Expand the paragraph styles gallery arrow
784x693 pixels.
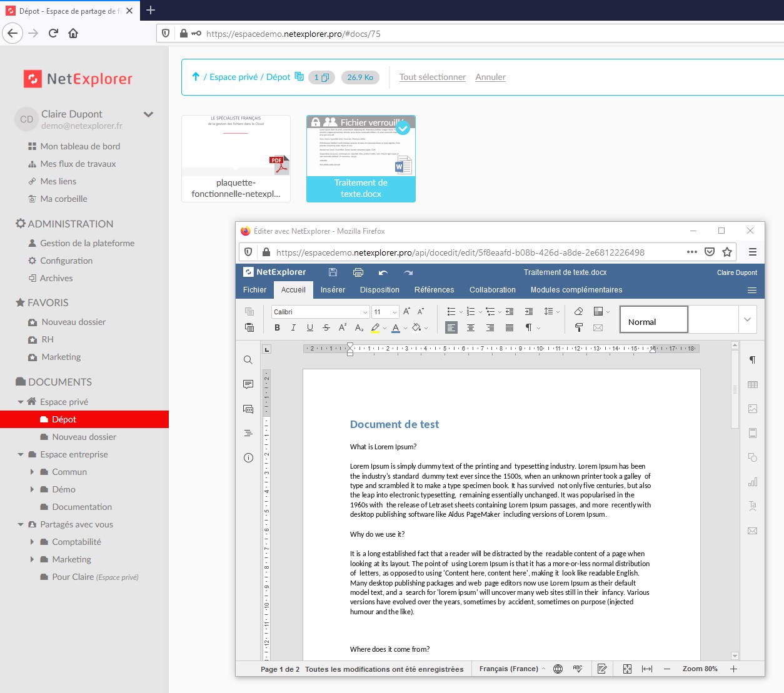pyautogui.click(x=747, y=320)
